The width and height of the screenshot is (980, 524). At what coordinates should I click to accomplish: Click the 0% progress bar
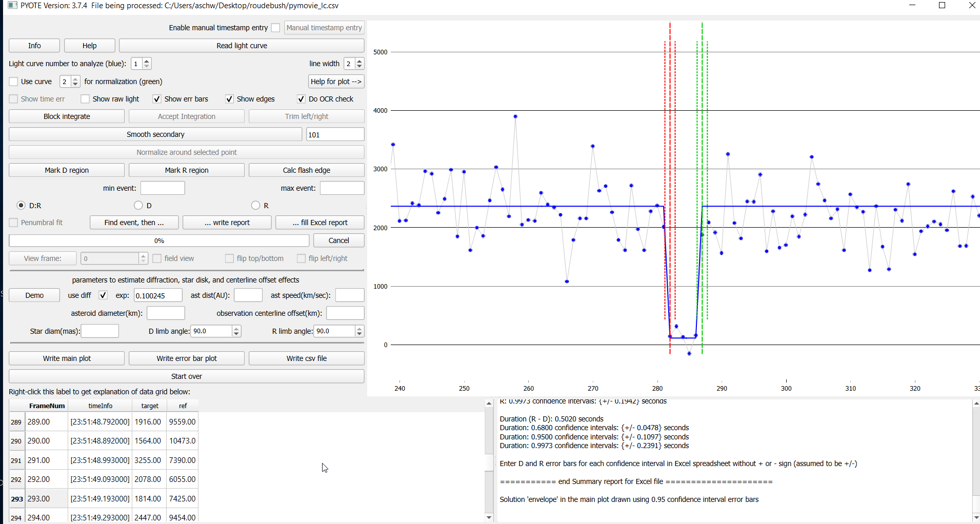tap(159, 240)
